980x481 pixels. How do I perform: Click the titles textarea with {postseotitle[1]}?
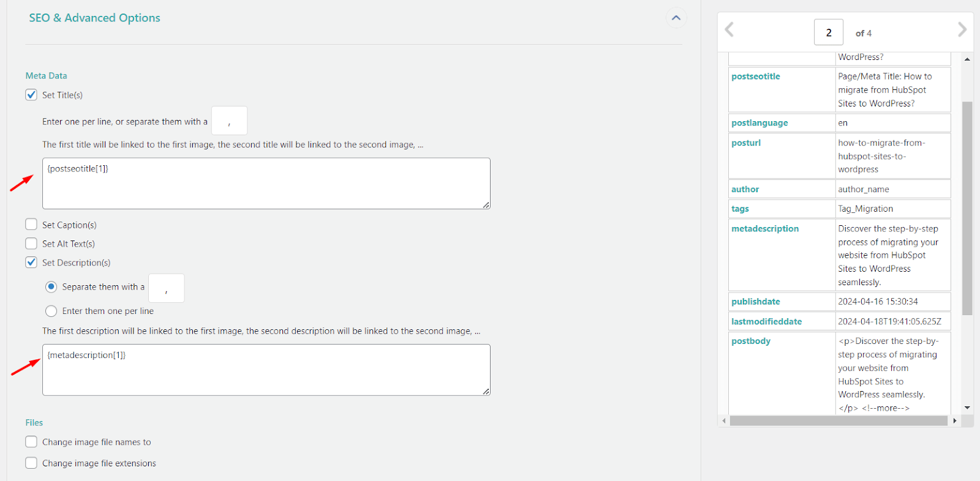[266, 184]
